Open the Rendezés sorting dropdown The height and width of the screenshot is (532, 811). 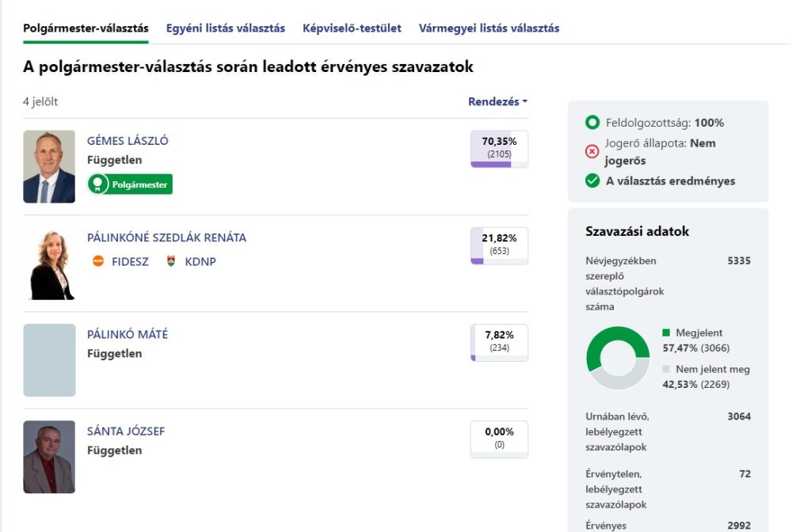(x=497, y=101)
